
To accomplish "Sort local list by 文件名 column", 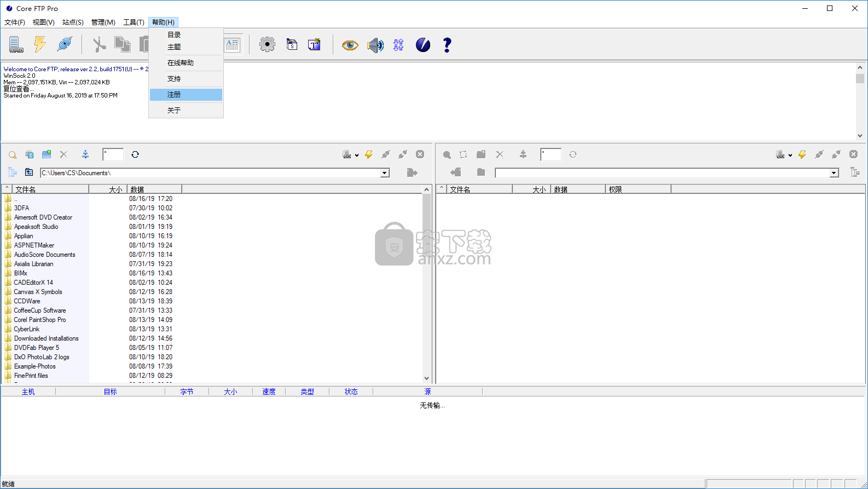I will [50, 189].
